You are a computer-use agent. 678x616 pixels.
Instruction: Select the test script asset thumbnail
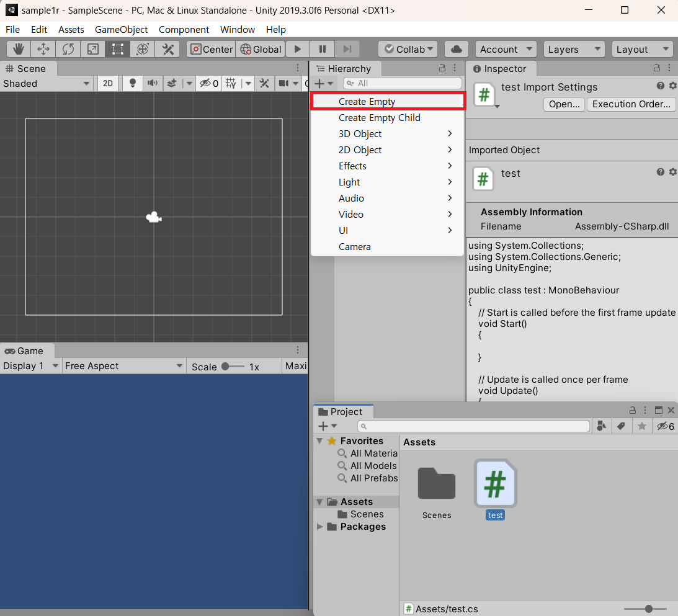tap(495, 484)
